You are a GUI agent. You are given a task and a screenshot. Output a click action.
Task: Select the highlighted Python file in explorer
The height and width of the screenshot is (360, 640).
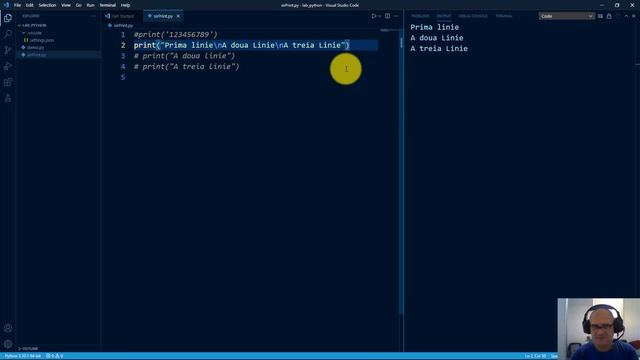58,55
